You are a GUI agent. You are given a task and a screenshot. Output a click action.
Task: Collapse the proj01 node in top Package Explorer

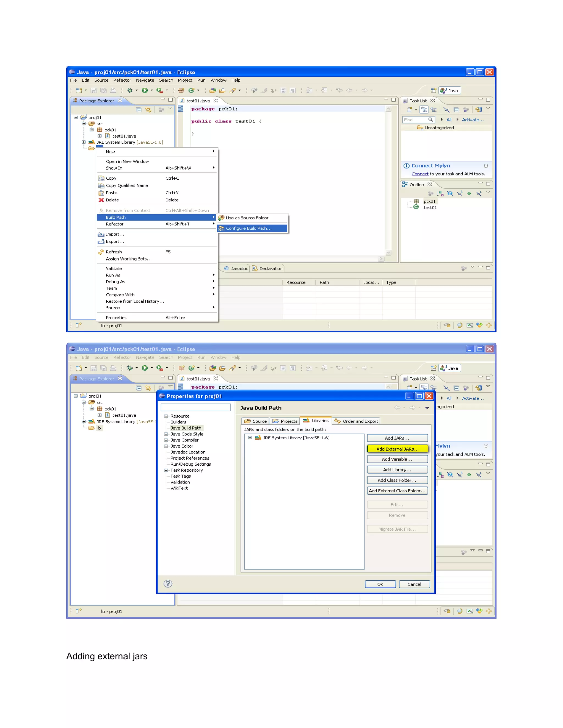point(76,117)
